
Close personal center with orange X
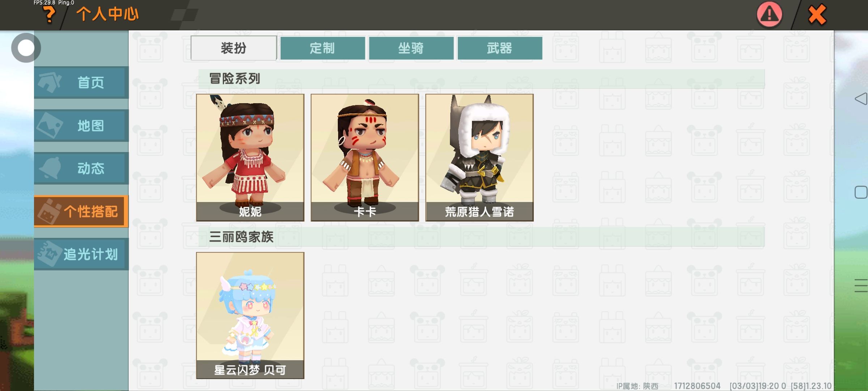click(x=817, y=14)
